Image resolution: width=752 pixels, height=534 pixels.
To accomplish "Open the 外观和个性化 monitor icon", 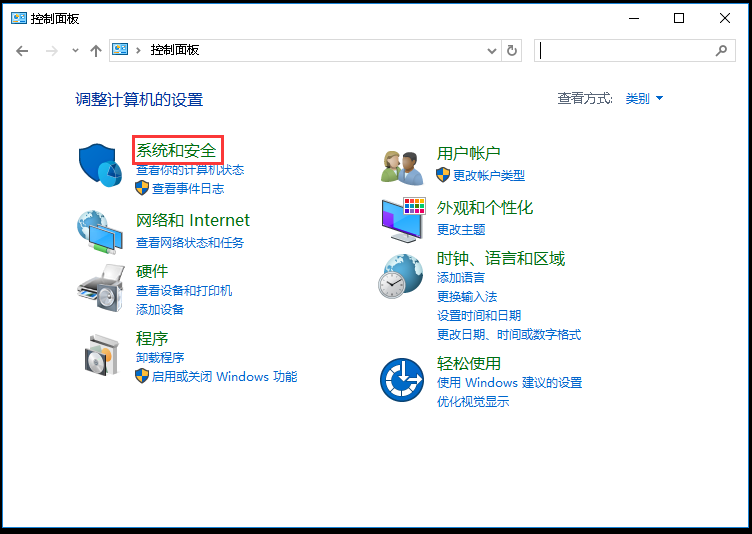I will click(403, 220).
